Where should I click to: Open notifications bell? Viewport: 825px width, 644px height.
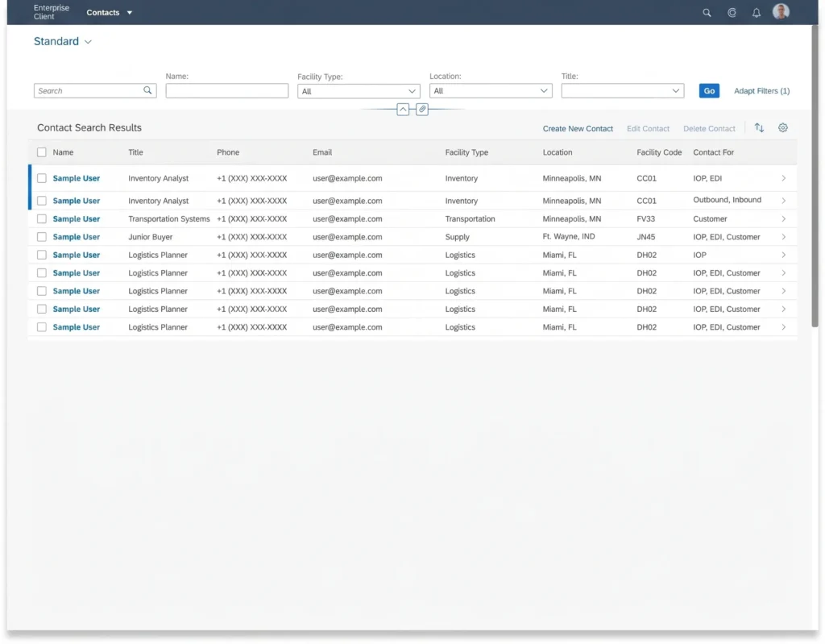[x=756, y=13]
